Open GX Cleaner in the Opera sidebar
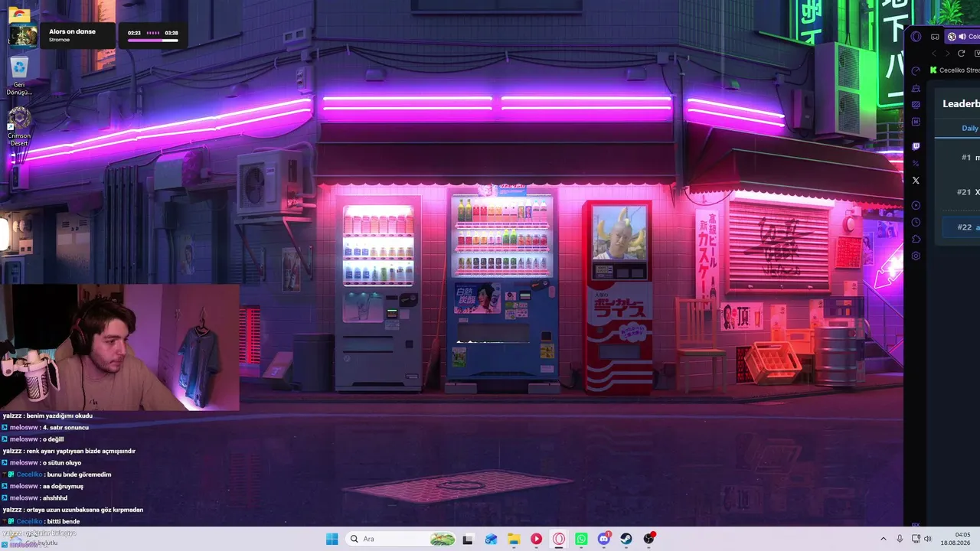Viewport: 980px width, 551px height. [x=916, y=88]
